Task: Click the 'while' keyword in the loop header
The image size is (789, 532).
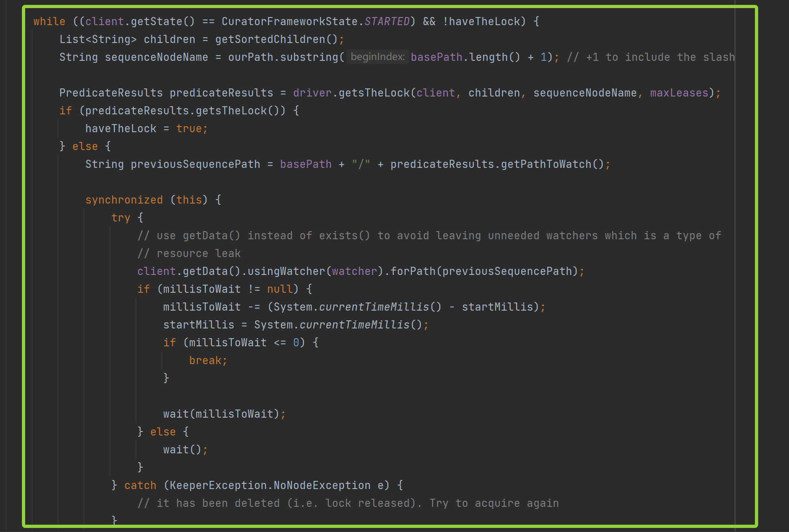Action: click(49, 21)
